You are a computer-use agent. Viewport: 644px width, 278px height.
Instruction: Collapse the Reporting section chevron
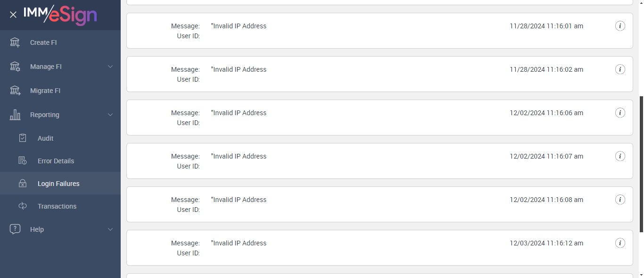pyautogui.click(x=110, y=115)
